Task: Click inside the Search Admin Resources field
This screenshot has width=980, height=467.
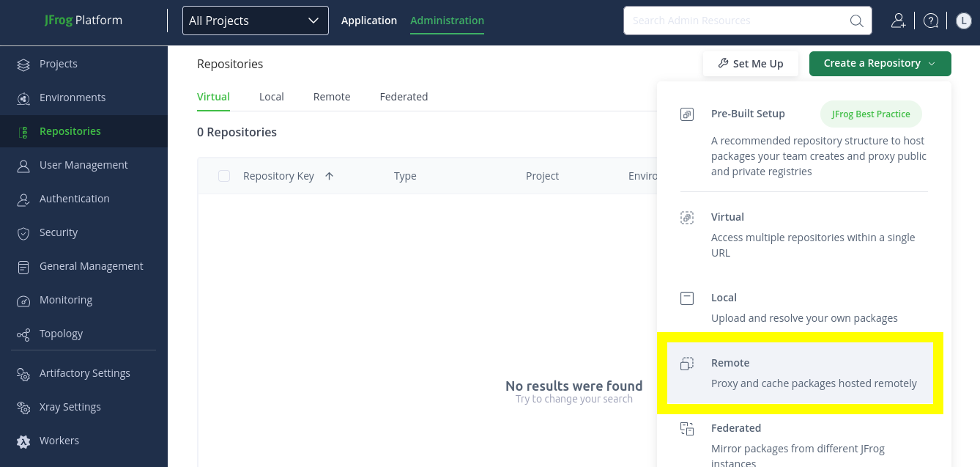Action: point(732,21)
